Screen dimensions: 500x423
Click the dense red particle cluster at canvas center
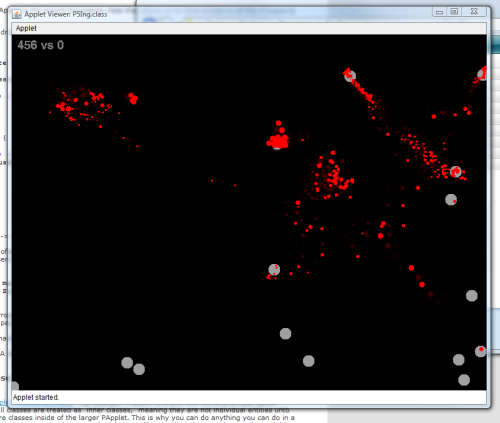tap(278, 139)
